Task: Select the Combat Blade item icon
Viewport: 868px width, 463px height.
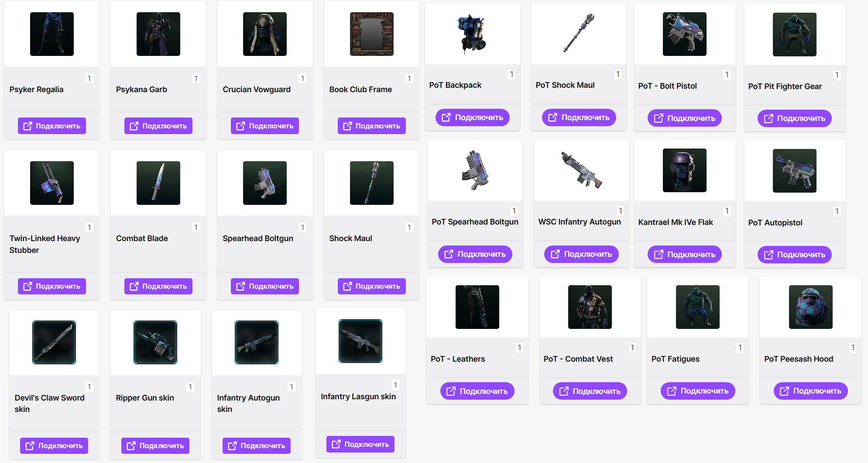Action: click(158, 183)
